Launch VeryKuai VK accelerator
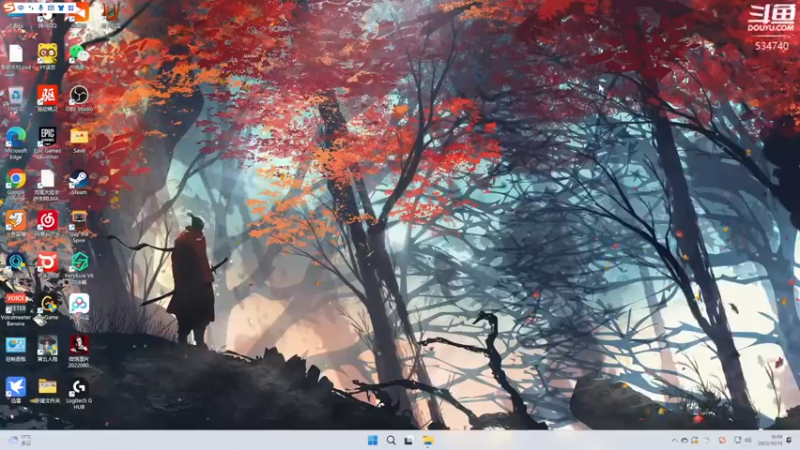The image size is (800, 450). click(79, 262)
